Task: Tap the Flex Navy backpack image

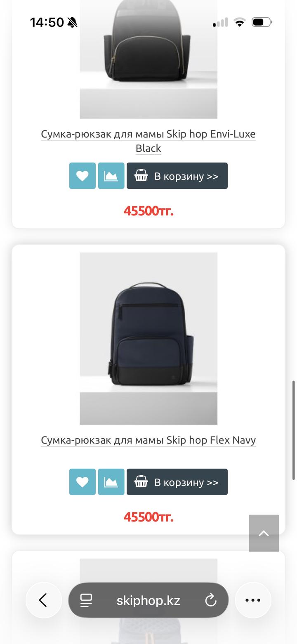Action: 148,338
